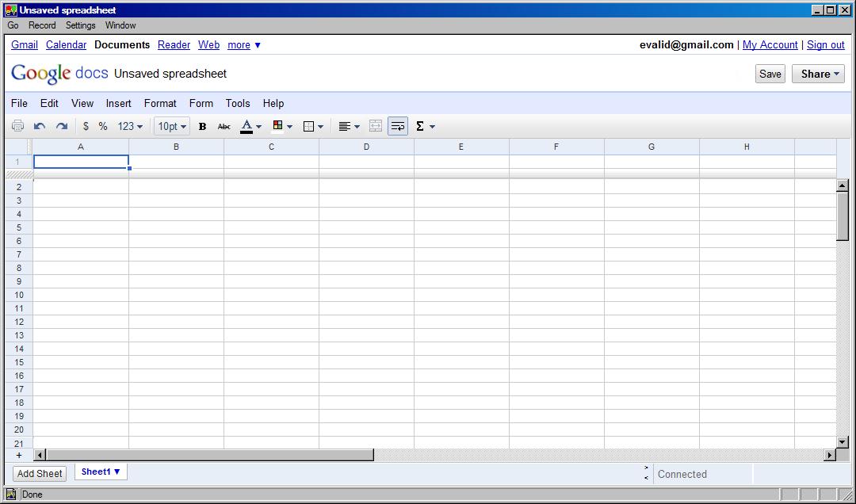Click the plus icon below row numbers
Screen dimensions: 856x504
19,455
